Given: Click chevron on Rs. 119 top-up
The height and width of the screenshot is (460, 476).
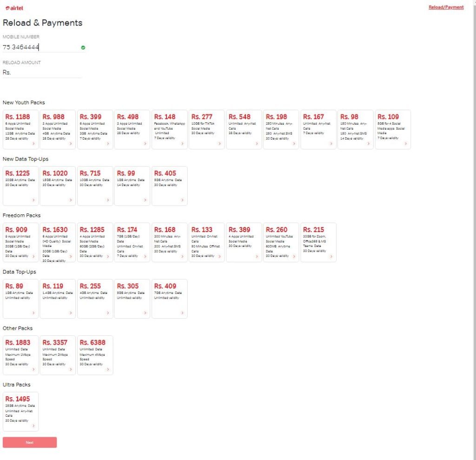Looking at the screenshot, I should click(71, 313).
